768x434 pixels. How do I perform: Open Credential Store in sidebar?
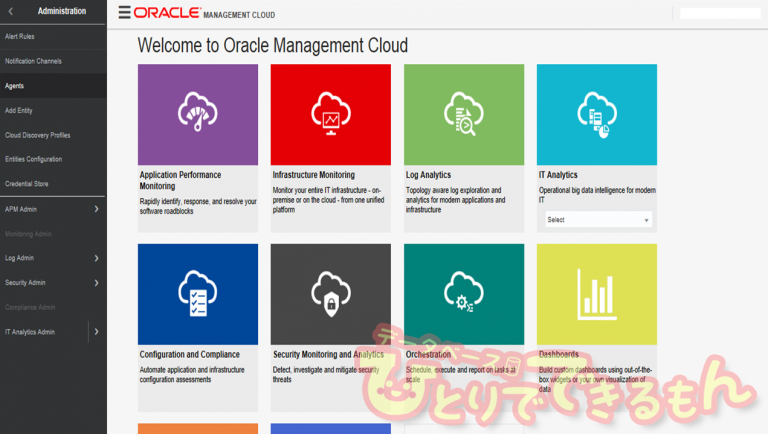tap(26, 184)
